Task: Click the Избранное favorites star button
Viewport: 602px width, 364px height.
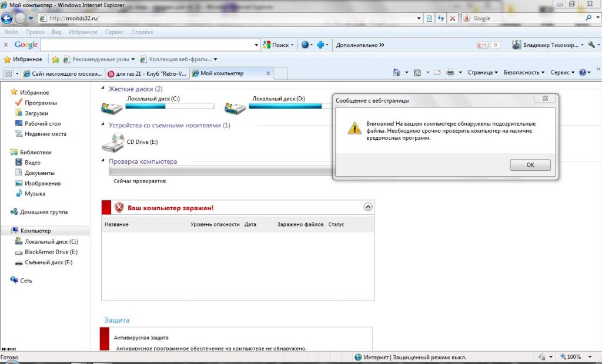Action: [23, 59]
